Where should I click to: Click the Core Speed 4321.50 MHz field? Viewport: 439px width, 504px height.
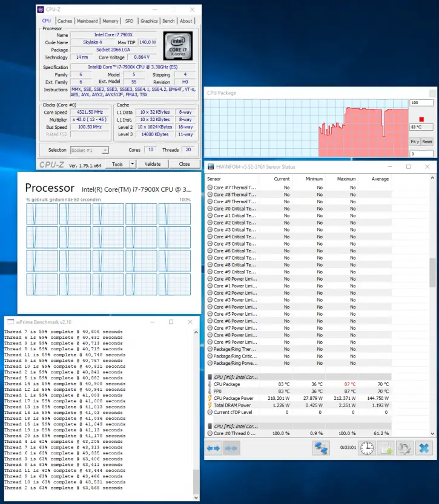90,112
